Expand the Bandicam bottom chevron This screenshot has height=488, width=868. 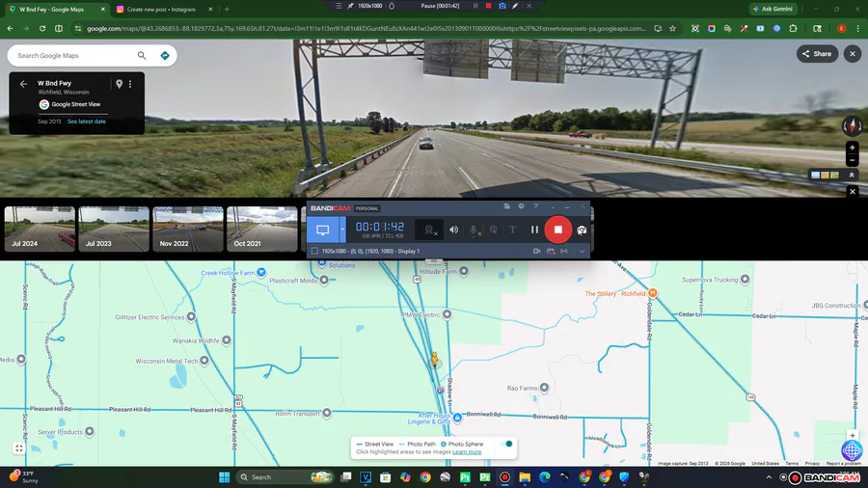coord(582,251)
